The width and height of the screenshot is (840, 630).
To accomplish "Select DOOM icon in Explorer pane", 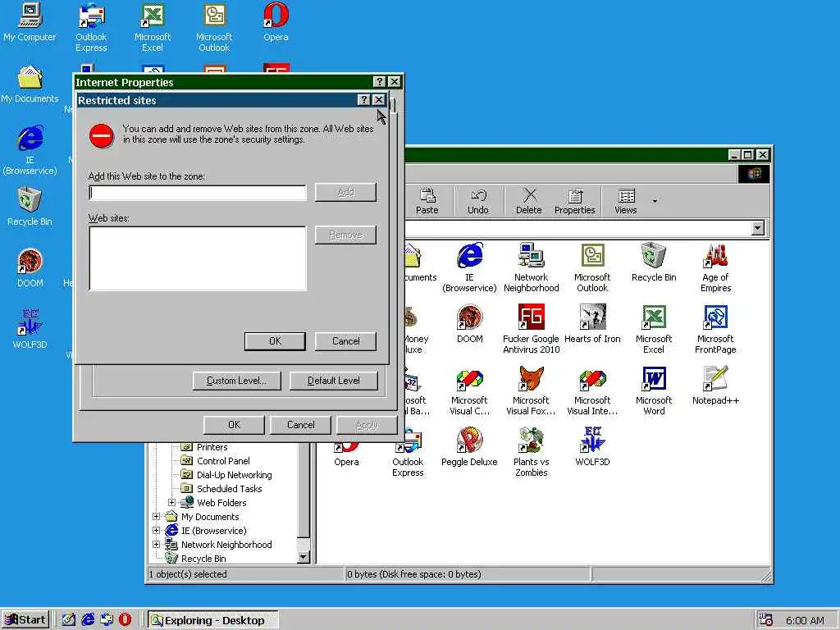I will (x=470, y=324).
